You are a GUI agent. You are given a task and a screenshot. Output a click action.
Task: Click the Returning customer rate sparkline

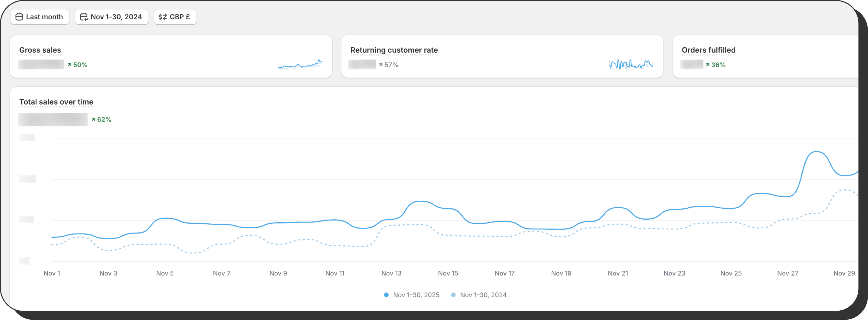pyautogui.click(x=631, y=64)
